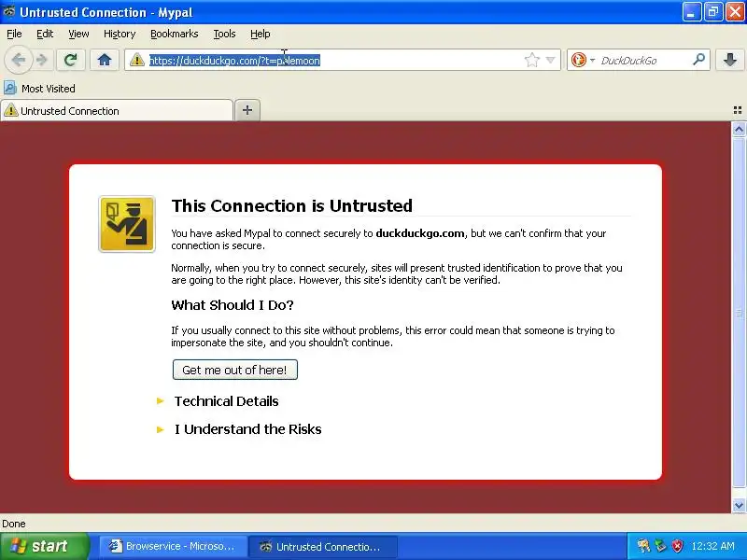Image resolution: width=747 pixels, height=560 pixels.
Task: Click the first system tray icon
Action: [643, 546]
